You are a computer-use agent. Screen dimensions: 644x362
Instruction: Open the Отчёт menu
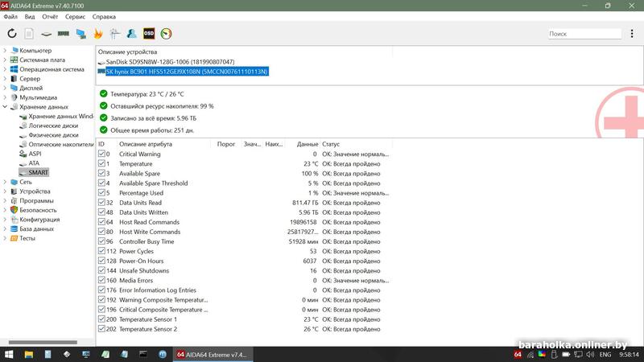tap(50, 16)
